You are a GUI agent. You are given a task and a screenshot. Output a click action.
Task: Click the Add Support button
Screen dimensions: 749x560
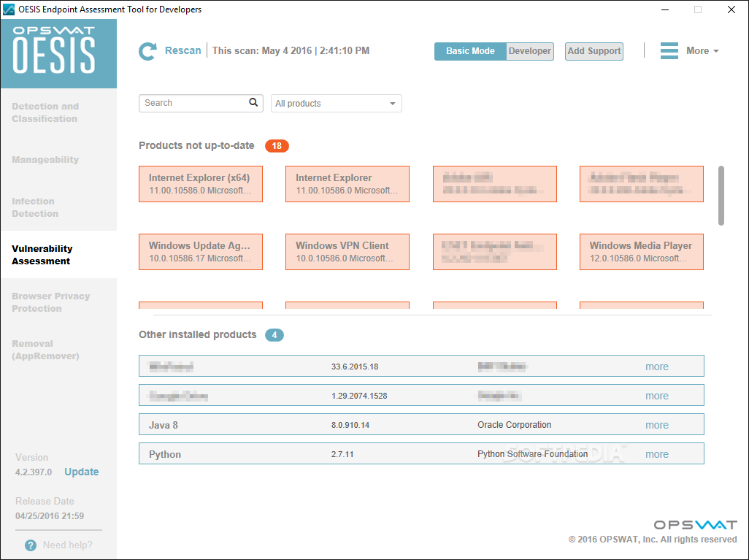(x=594, y=51)
